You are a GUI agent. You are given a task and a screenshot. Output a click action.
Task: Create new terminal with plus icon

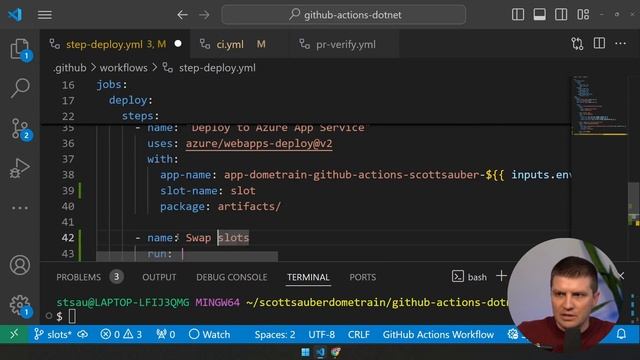tap(501, 276)
